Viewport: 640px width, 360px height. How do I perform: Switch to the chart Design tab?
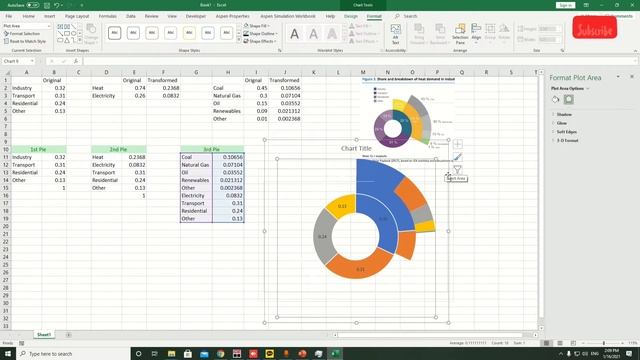pyautogui.click(x=351, y=16)
